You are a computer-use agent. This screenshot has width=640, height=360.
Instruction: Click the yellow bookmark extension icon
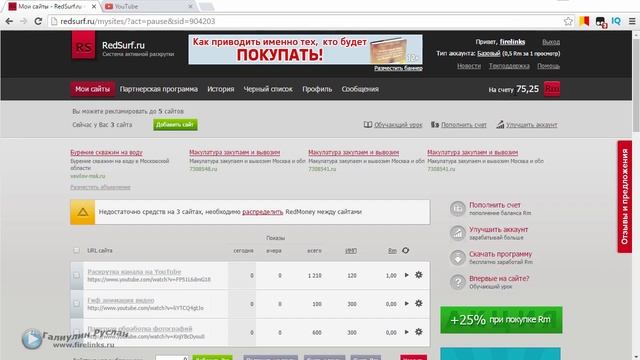[x=584, y=21]
